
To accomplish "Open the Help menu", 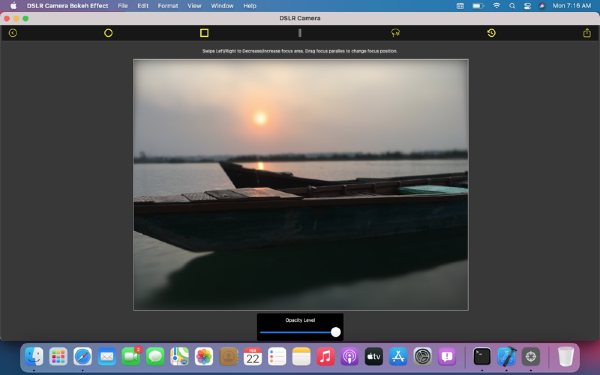I will pos(250,6).
